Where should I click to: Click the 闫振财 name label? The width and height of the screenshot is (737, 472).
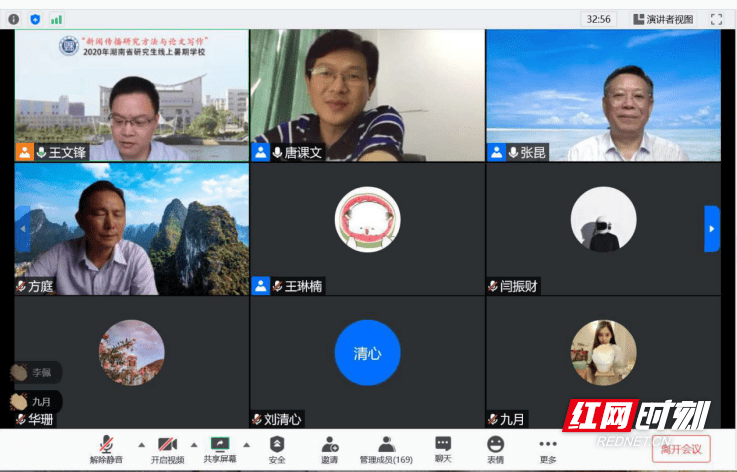point(518,286)
